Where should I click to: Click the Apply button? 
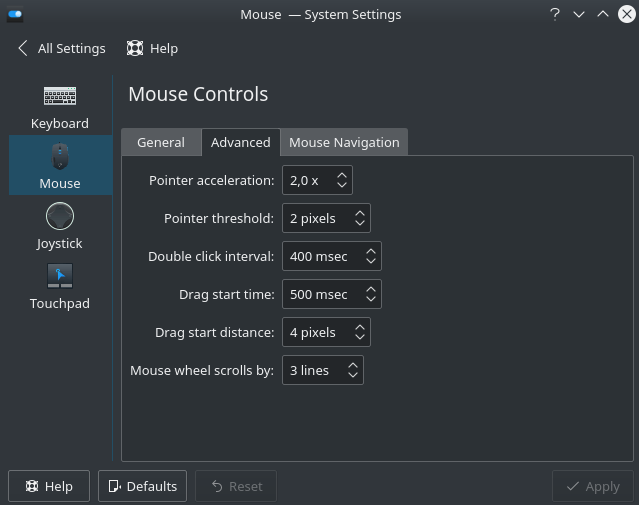[592, 486]
